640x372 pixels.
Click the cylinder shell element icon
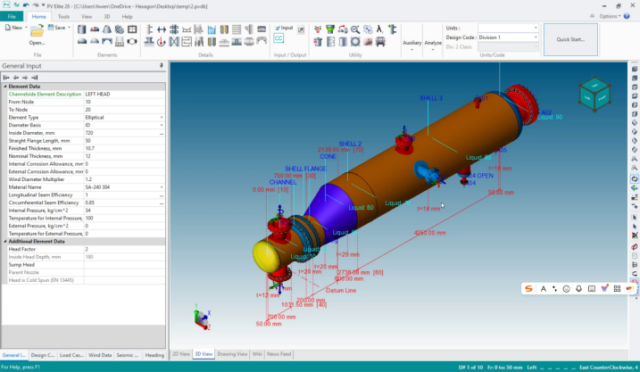82,29
